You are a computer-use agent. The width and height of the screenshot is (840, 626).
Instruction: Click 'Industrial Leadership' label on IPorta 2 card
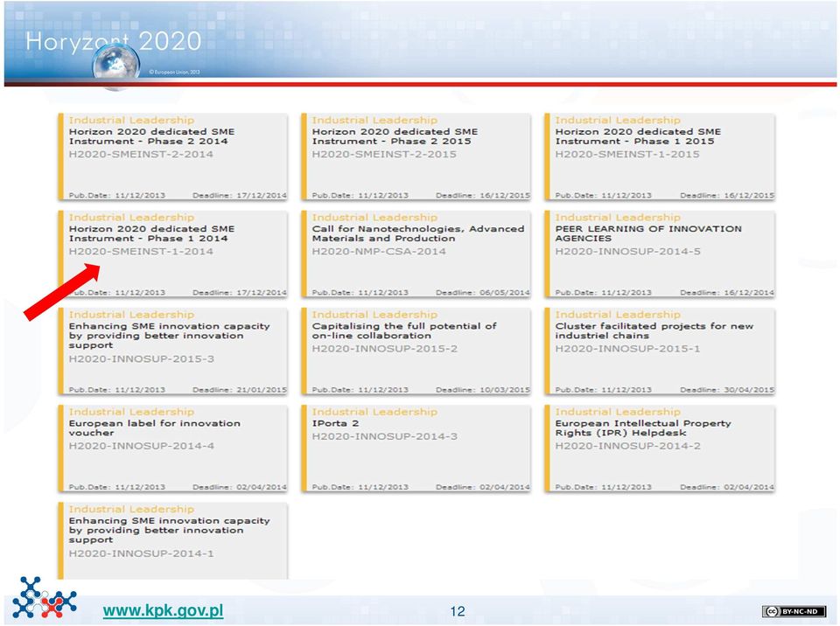374,412
